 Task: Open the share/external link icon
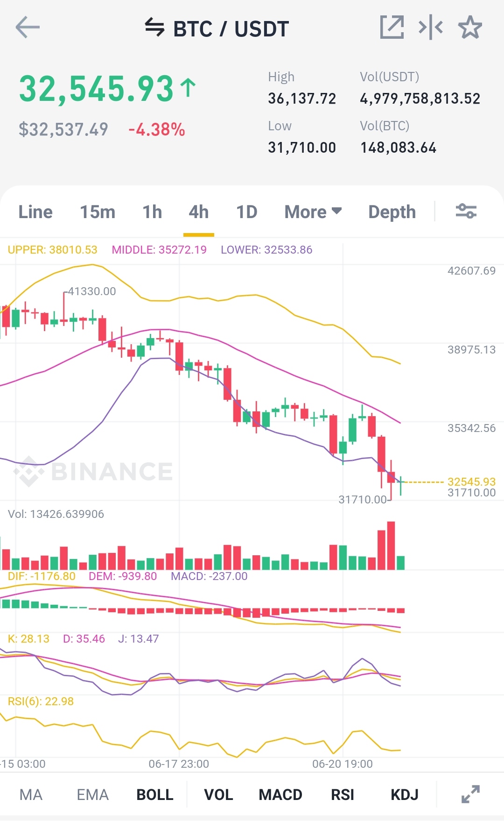tap(392, 27)
